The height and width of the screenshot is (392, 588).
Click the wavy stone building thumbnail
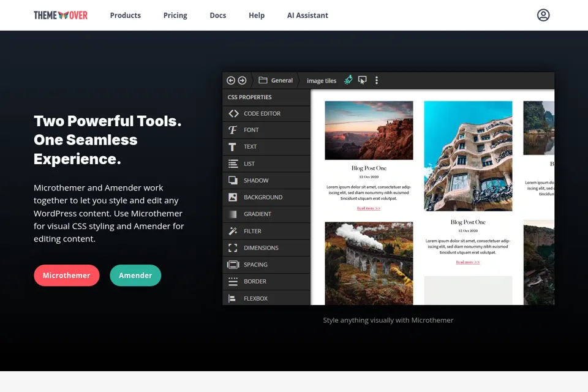pos(468,156)
